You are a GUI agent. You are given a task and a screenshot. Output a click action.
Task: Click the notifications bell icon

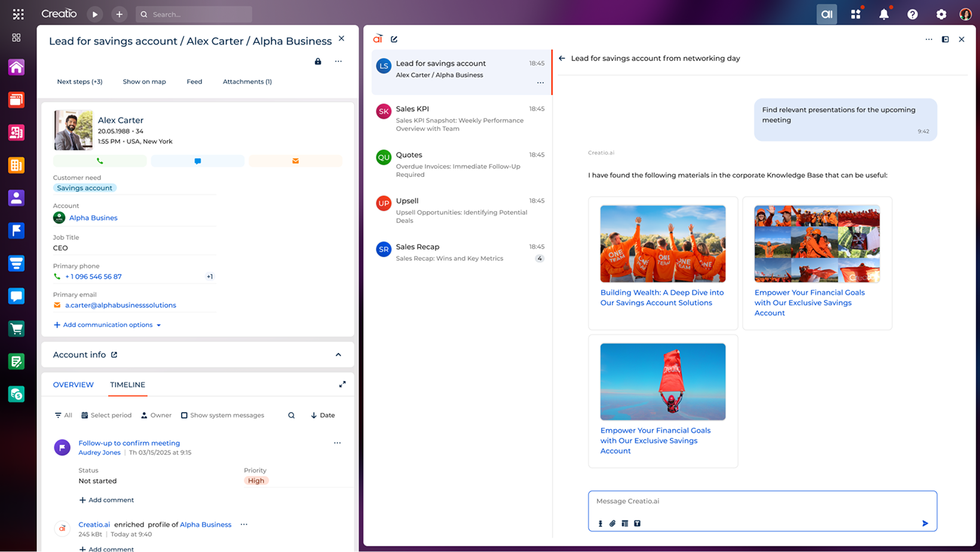click(884, 14)
